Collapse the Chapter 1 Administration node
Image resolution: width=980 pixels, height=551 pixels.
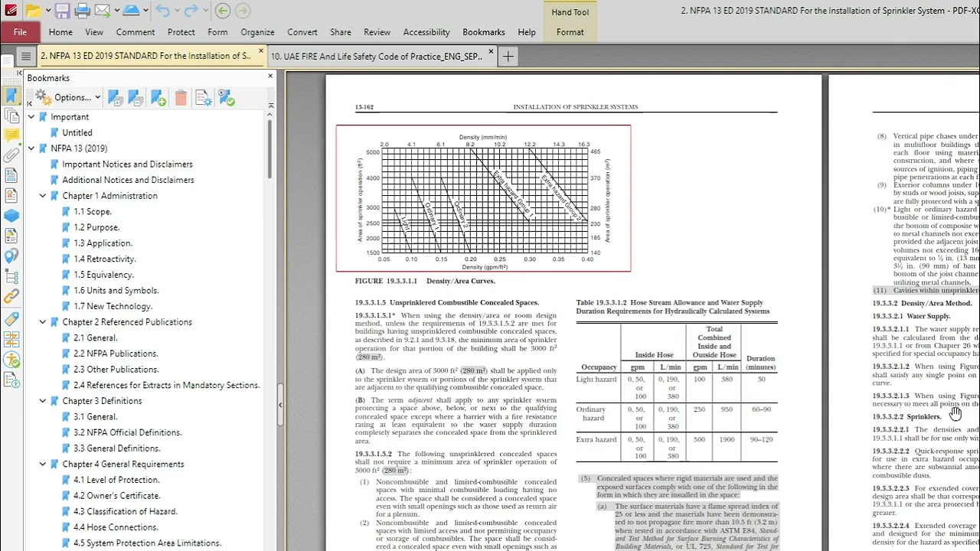[x=43, y=196]
